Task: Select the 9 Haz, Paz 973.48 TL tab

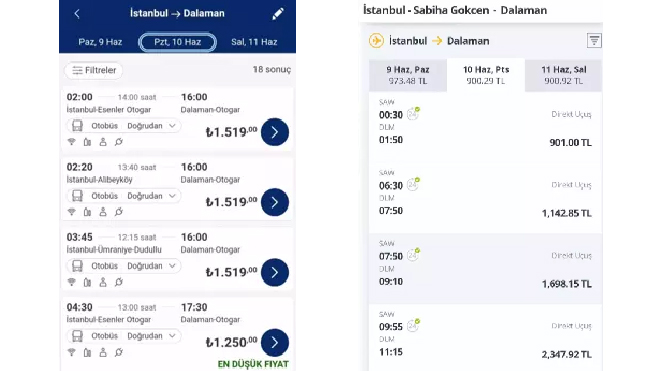Action: (x=408, y=75)
